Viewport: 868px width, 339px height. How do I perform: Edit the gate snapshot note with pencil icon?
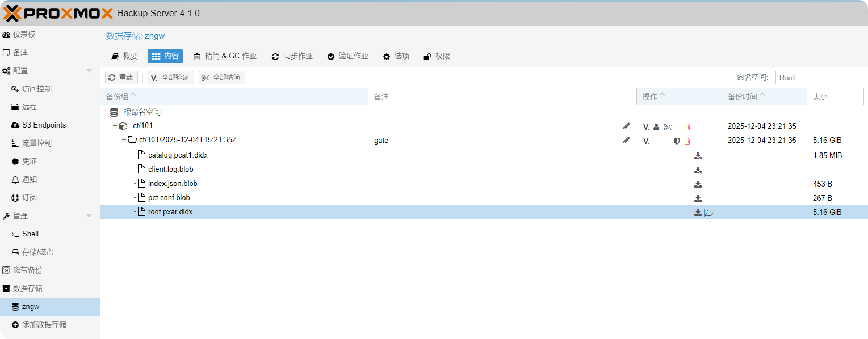[626, 141]
